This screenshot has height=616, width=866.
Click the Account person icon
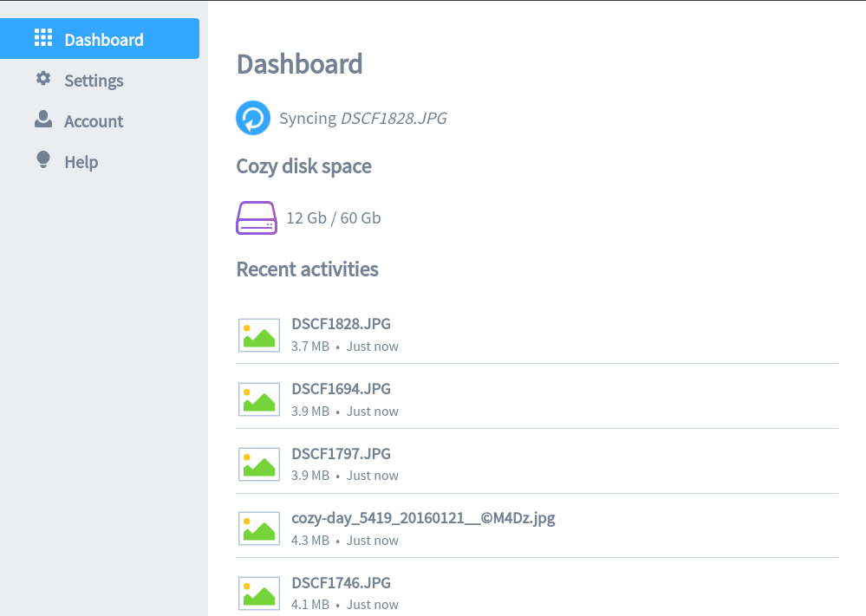tap(43, 120)
